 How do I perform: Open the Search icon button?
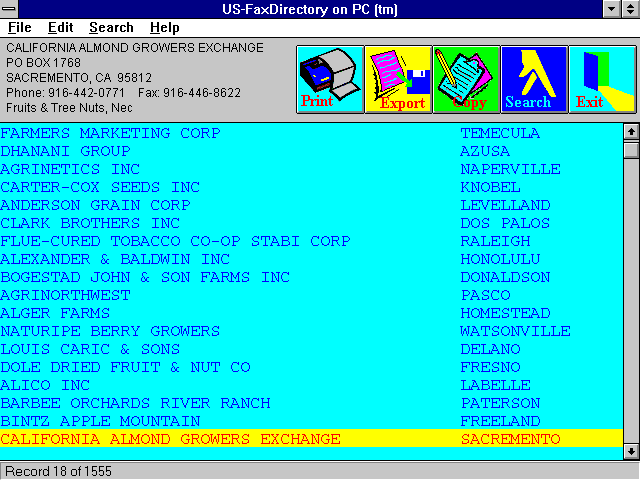(534, 79)
